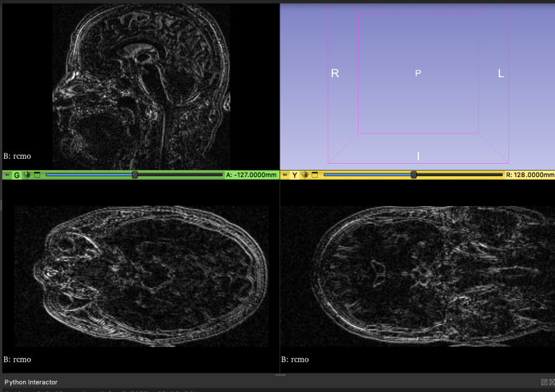This screenshot has width=555, height=392.
Task: Click 'B: rcmo' label in sagittal view
Action: [x=17, y=156]
